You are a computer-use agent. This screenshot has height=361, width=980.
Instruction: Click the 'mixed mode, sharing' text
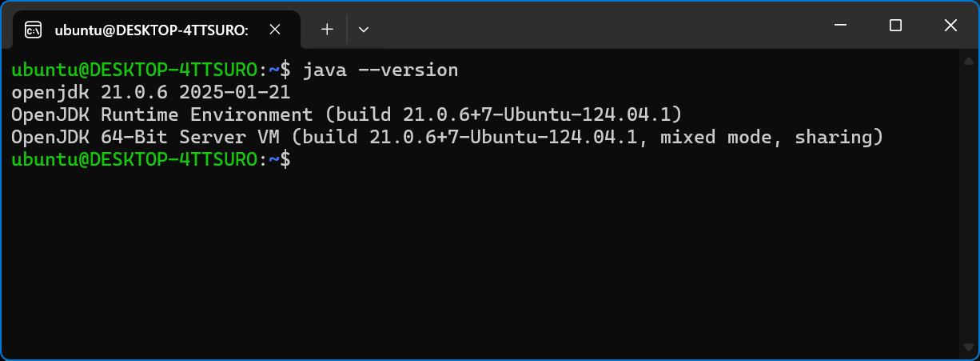point(766,137)
